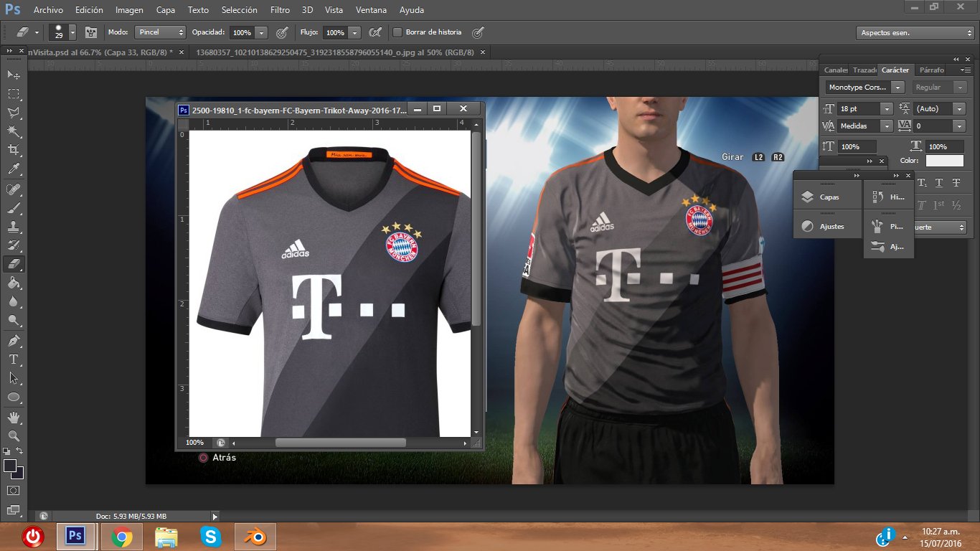Toggle pressure for size
The height and width of the screenshot is (551, 980).
(478, 32)
